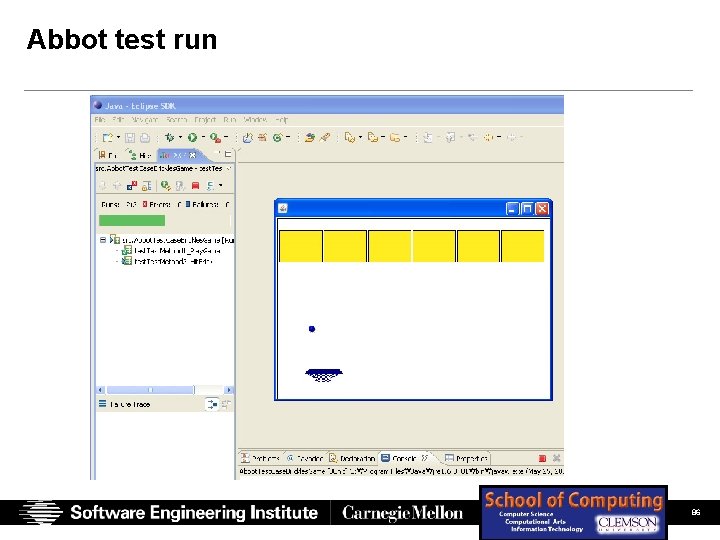Click the Open Type icon in toolbar

coord(309,137)
